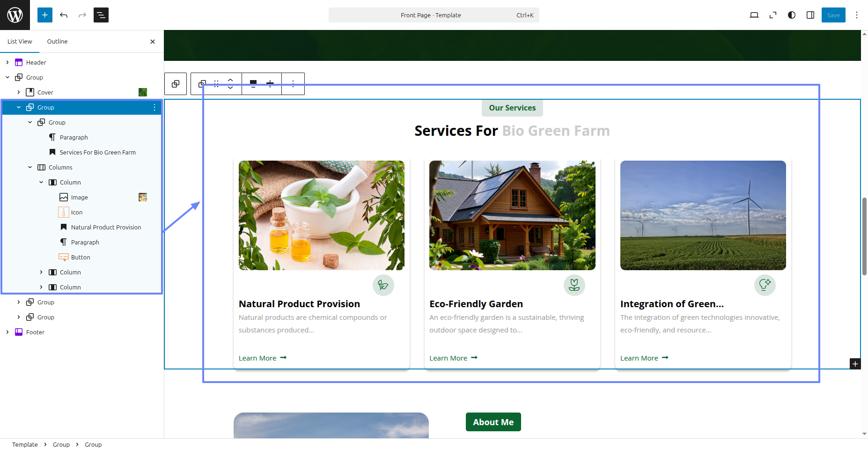Open the device preview view icon
868x450 pixels.
[x=754, y=15]
